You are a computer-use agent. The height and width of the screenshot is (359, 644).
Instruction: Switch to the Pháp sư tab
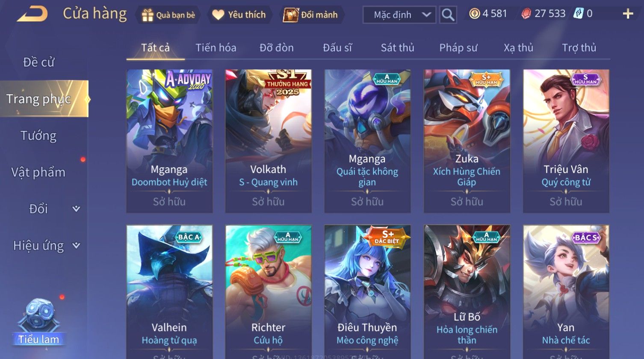[458, 47]
